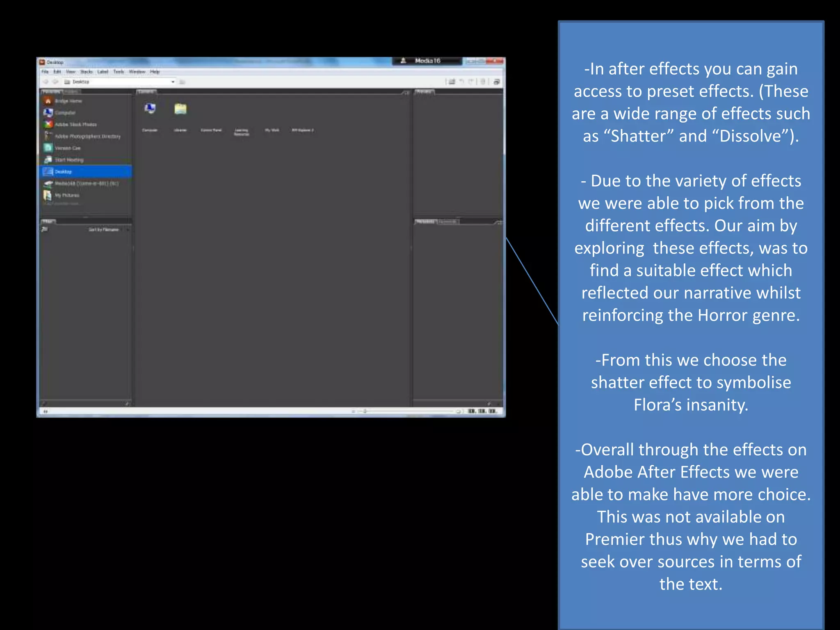Open Adobe Photographers Directory entry
This screenshot has width=840, height=630.
click(87, 136)
